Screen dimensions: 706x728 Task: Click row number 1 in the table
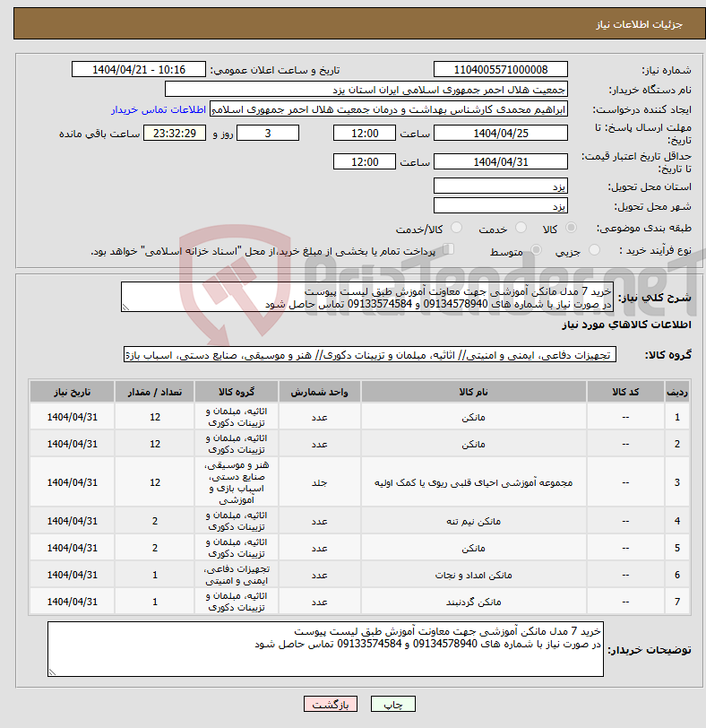click(x=676, y=417)
